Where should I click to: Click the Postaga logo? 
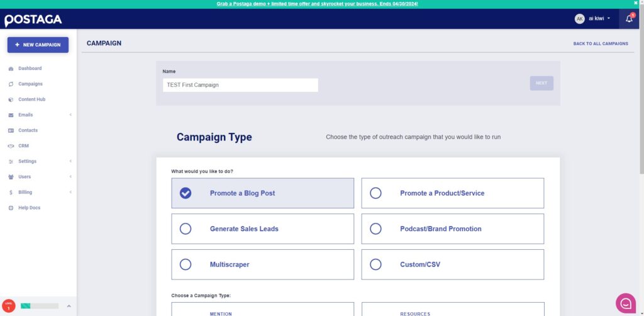pyautogui.click(x=33, y=20)
